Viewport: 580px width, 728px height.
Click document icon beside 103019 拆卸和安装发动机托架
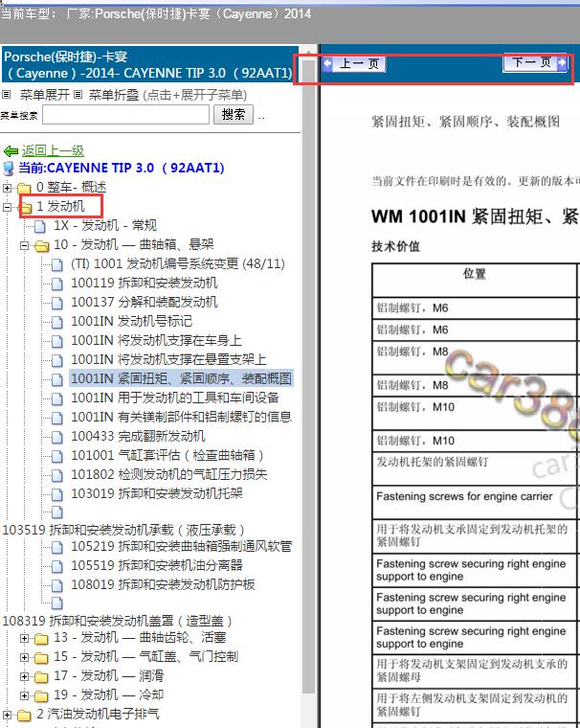click(x=57, y=494)
